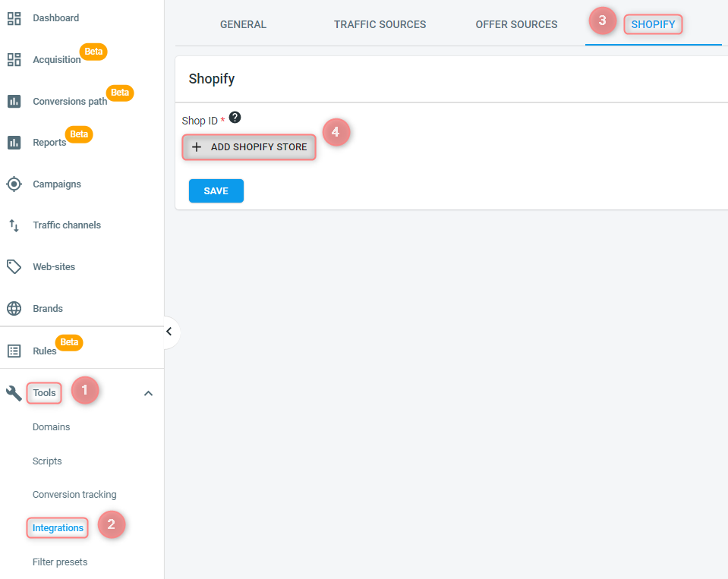Screen dimensions: 728x579
Task: Go to Conversion tracking under Tools
Action: tap(74, 495)
